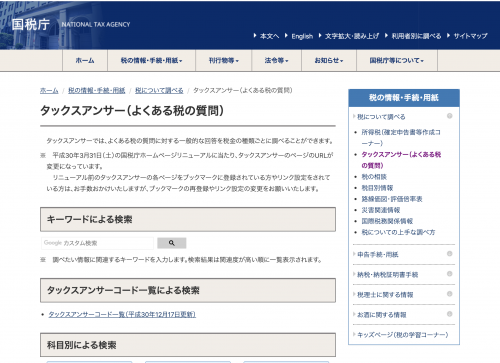The height and width of the screenshot is (363, 500).
Task: Open the ホーム navigation item
Action: [x=85, y=60]
